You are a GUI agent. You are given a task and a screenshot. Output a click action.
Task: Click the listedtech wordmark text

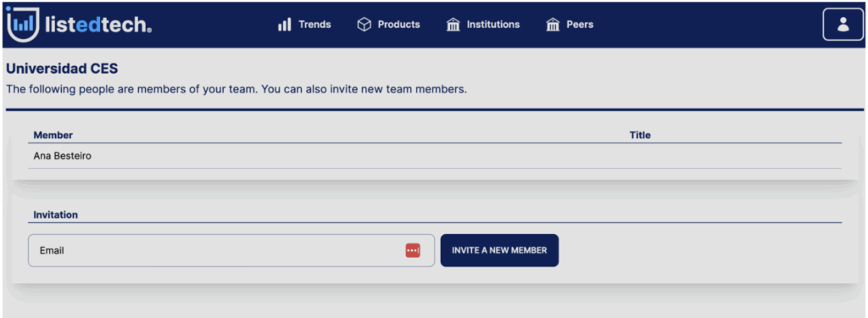pyautogui.click(x=98, y=25)
